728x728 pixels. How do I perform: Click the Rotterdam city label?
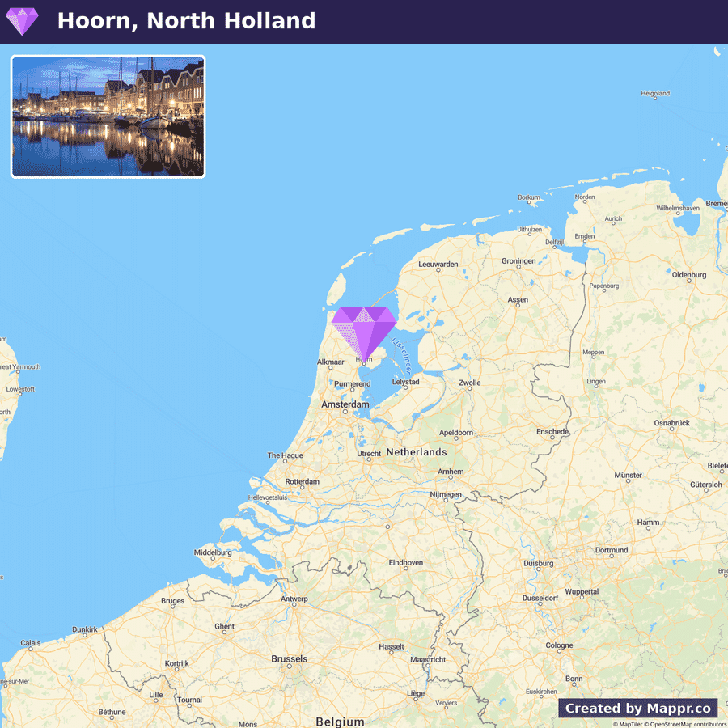(x=303, y=481)
